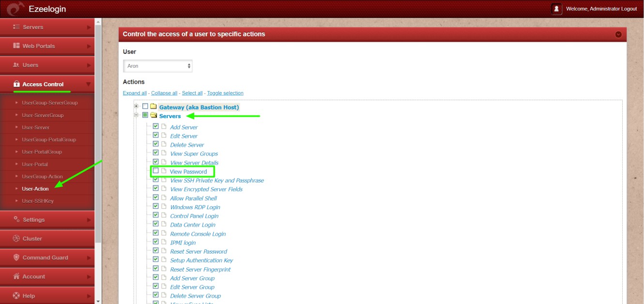Click the Delete Server document icon
The image size is (644, 304).
coord(164,144)
